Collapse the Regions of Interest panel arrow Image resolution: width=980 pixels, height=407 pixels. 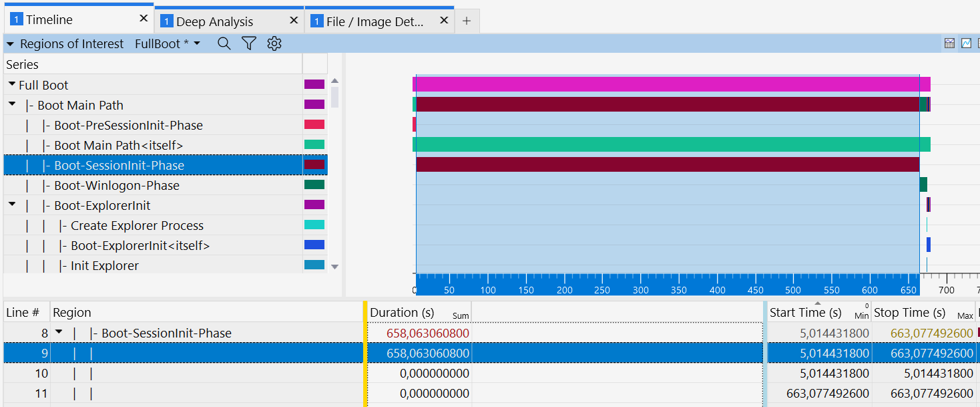point(10,44)
